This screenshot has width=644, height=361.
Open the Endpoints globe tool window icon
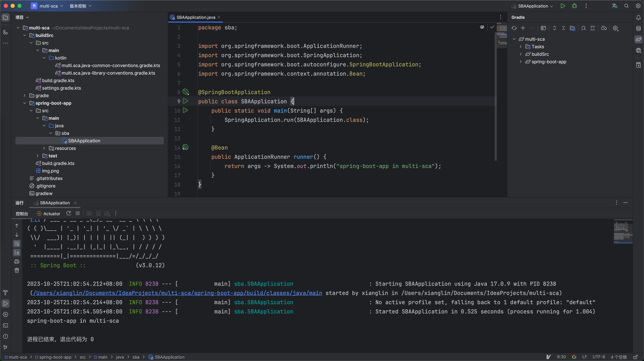[638, 50]
